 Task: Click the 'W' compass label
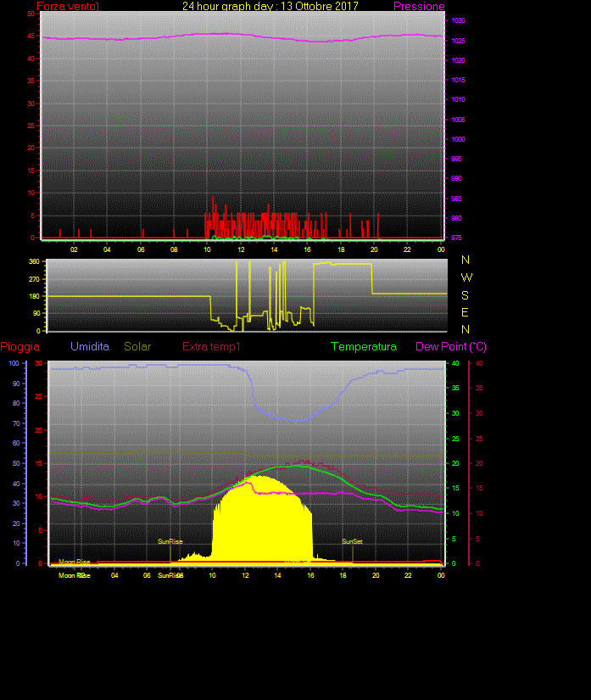466,277
